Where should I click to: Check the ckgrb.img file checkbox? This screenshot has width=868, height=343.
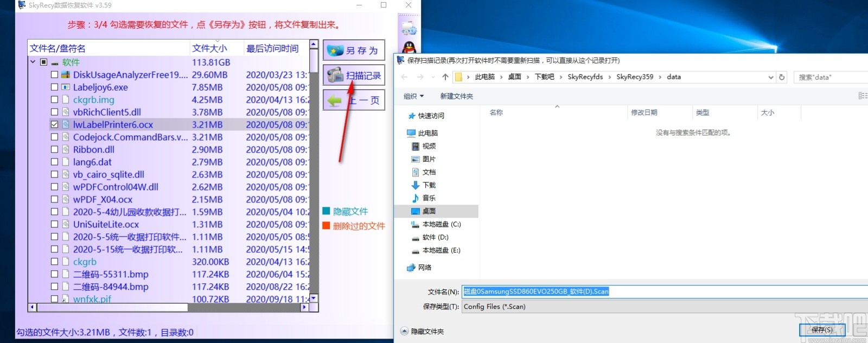(54, 100)
